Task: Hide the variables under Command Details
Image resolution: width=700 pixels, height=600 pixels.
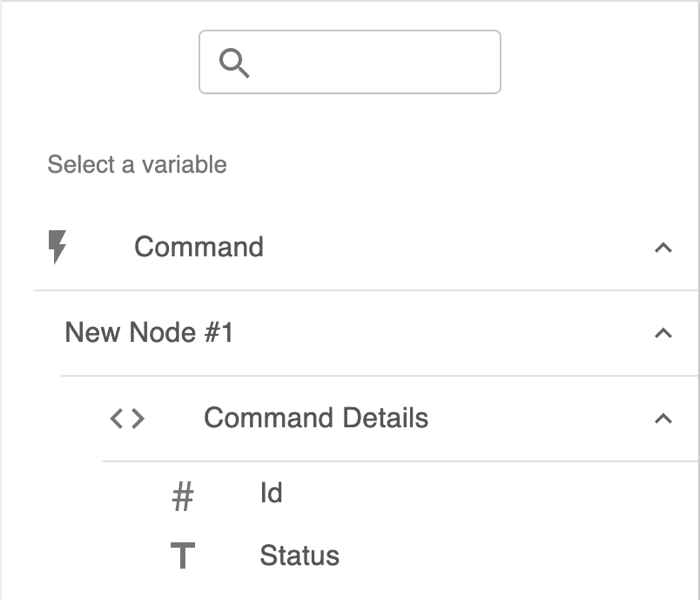Action: tap(662, 419)
